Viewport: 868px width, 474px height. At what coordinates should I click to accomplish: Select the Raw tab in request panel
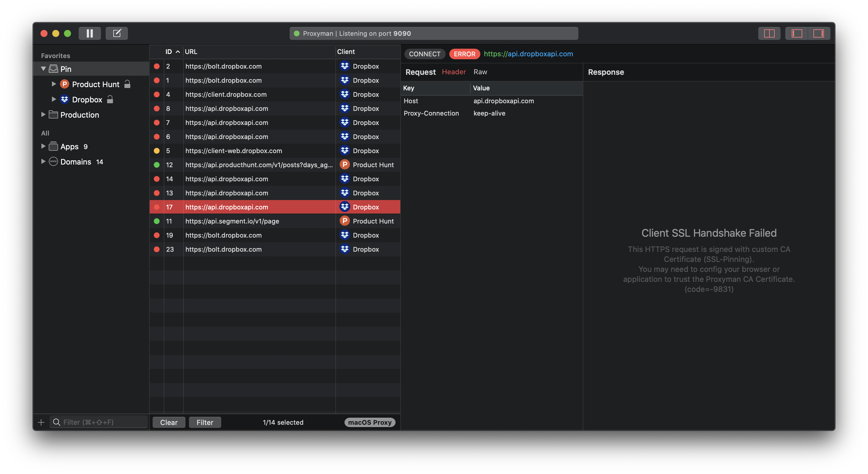480,71
